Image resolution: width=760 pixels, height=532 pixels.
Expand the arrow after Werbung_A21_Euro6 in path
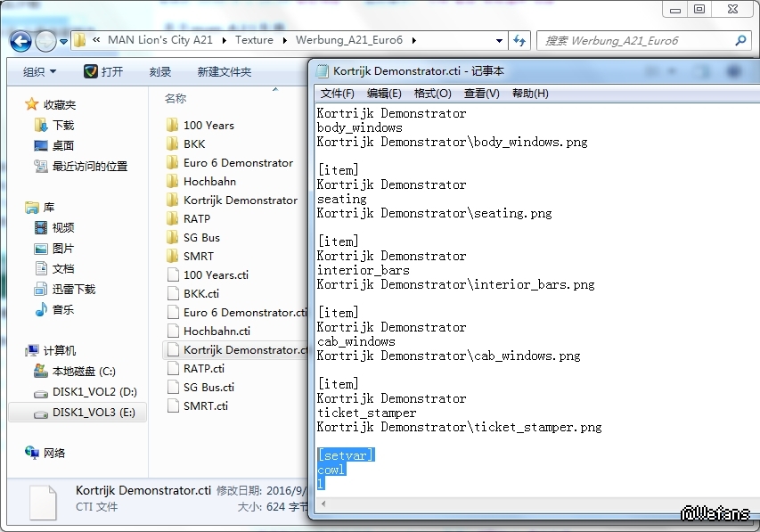click(414, 41)
